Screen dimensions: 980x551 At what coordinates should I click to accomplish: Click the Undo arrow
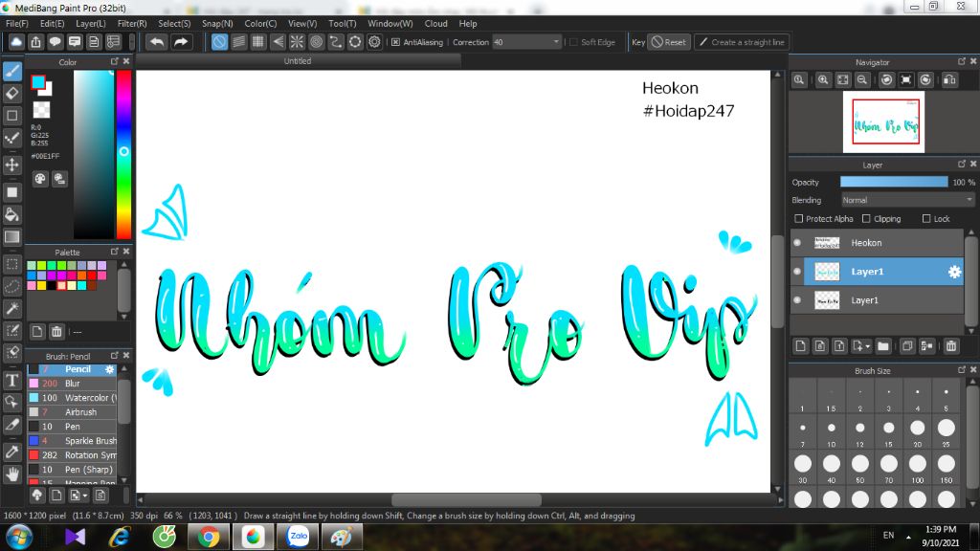pyautogui.click(x=157, y=42)
